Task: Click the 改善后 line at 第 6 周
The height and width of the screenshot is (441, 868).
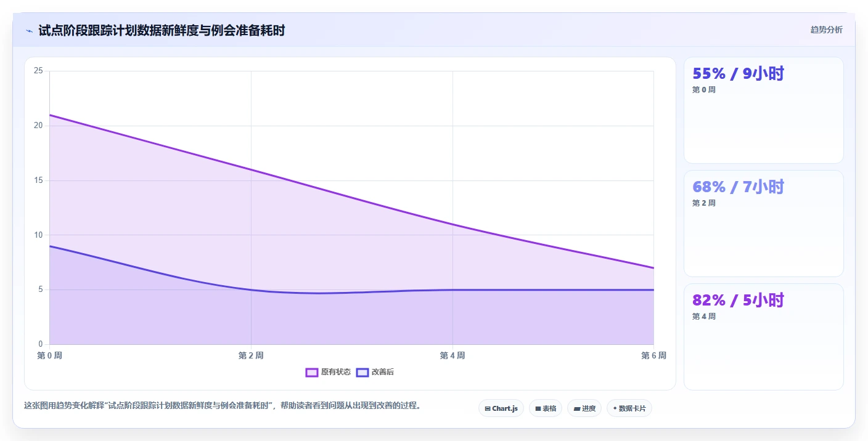Action: click(653, 289)
